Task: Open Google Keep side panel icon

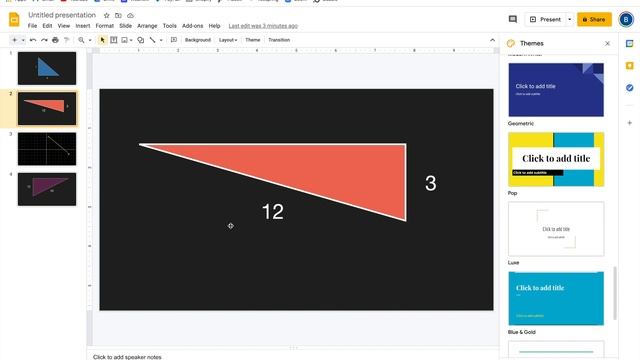Action: [629, 66]
